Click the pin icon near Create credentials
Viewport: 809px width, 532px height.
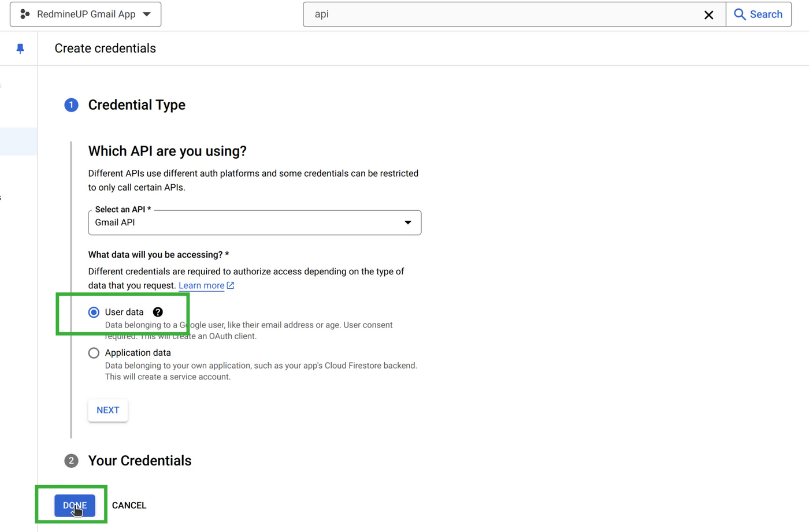20,48
